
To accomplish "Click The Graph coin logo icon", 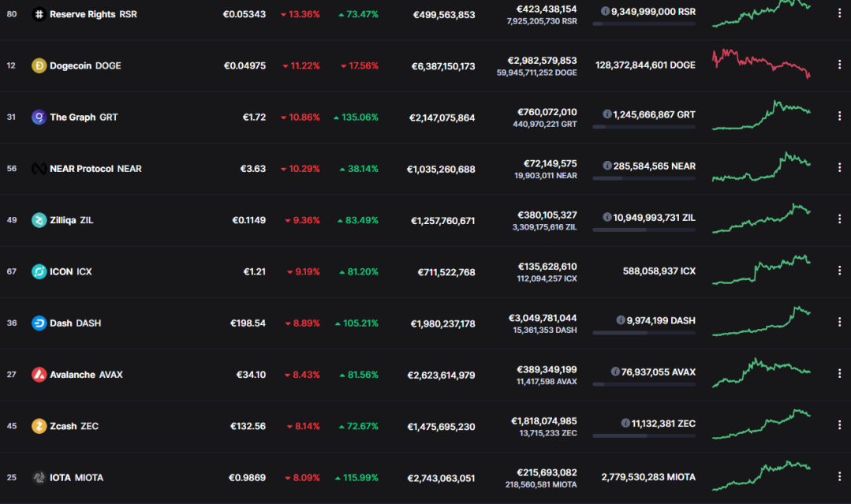I will pos(39,118).
